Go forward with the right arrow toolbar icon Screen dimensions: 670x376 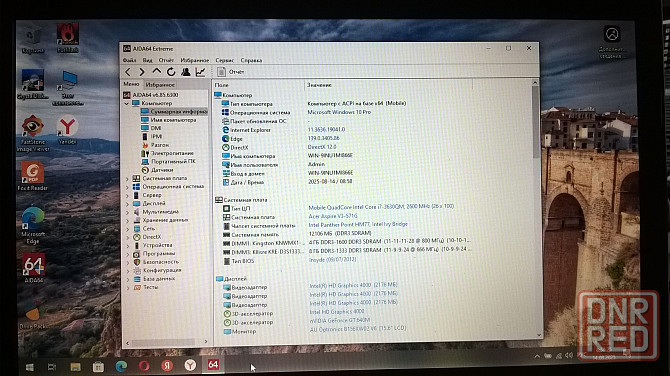(142, 72)
